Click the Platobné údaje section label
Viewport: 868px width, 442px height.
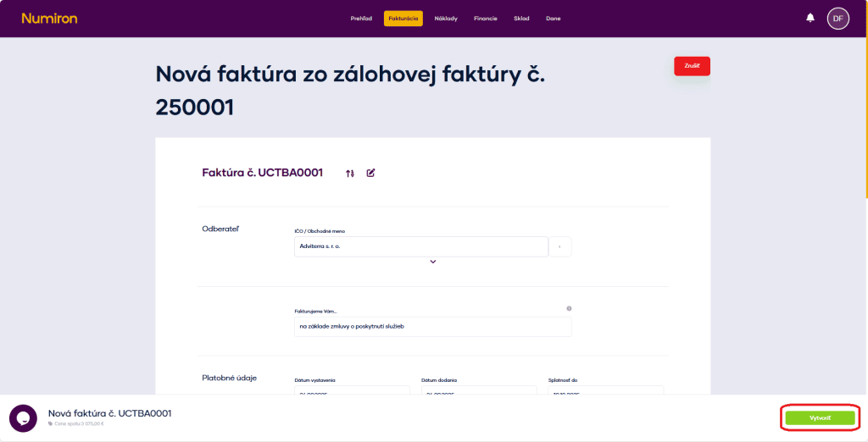[x=229, y=378]
